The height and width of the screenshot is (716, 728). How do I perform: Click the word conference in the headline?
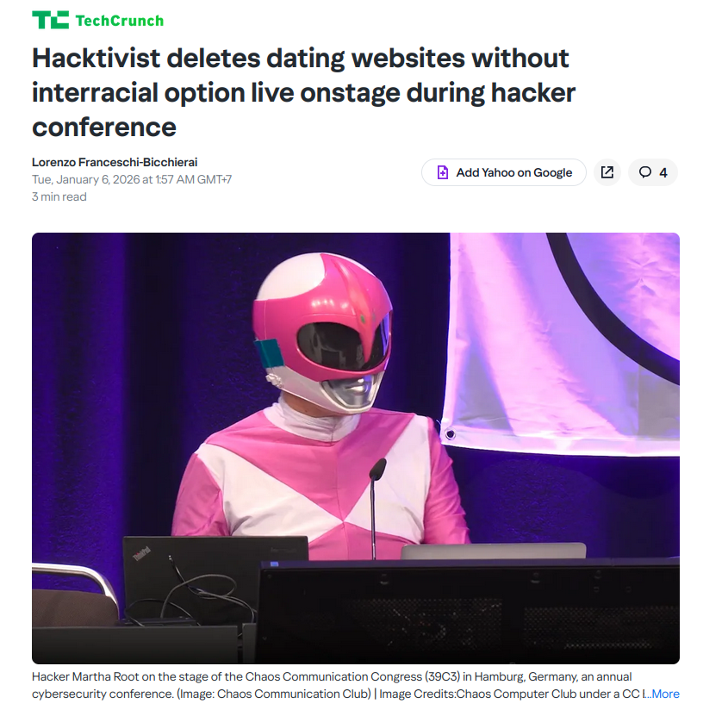104,127
